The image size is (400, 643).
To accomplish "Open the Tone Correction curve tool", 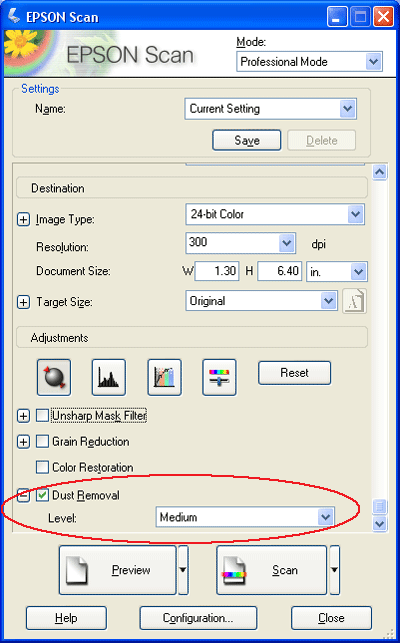I will (164, 377).
